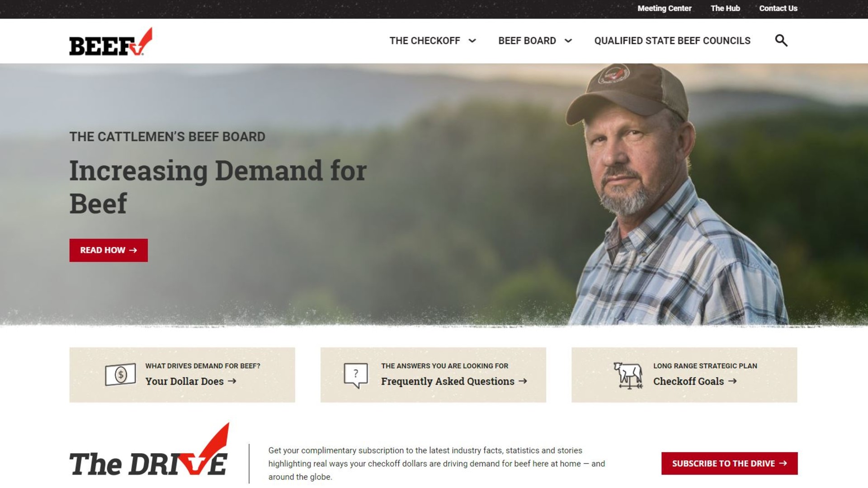
Task: Open the search magnifier icon
Action: (781, 41)
